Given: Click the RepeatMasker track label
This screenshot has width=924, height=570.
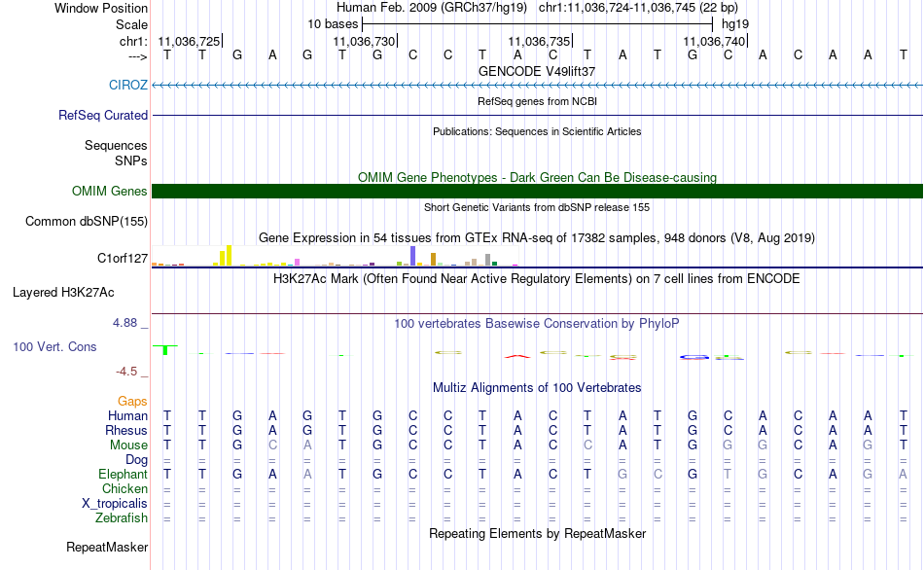Looking at the screenshot, I should (x=107, y=547).
